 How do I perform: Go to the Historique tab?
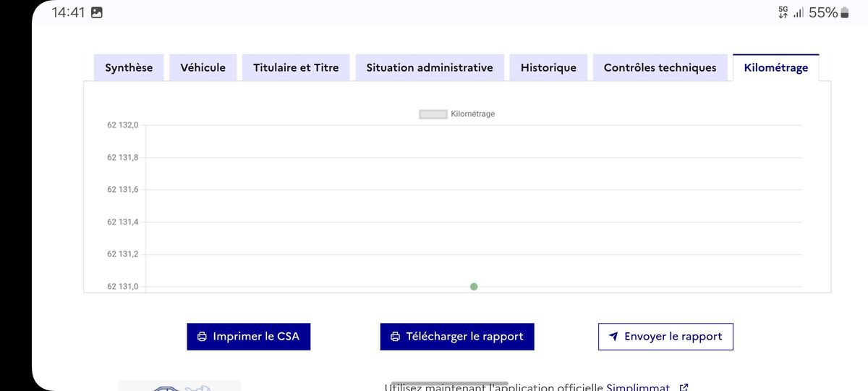click(x=548, y=67)
